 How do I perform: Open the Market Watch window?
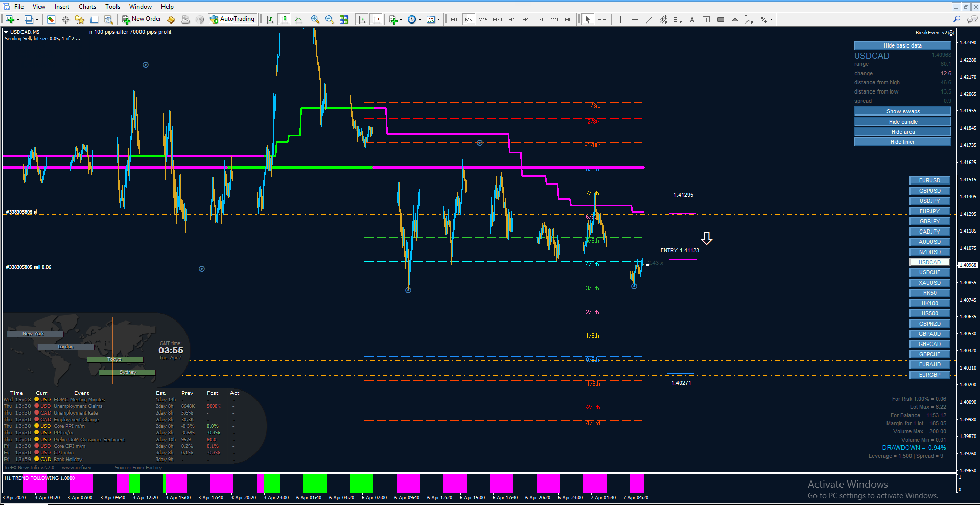point(51,19)
